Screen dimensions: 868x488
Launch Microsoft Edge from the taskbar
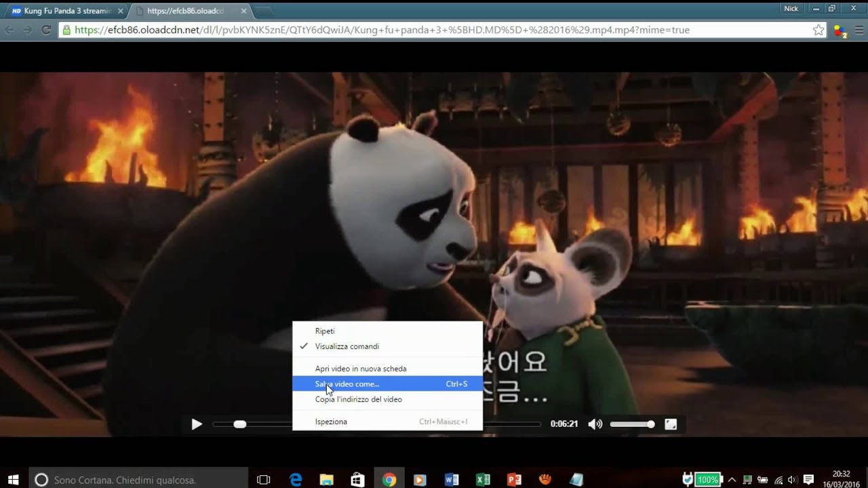click(x=296, y=480)
